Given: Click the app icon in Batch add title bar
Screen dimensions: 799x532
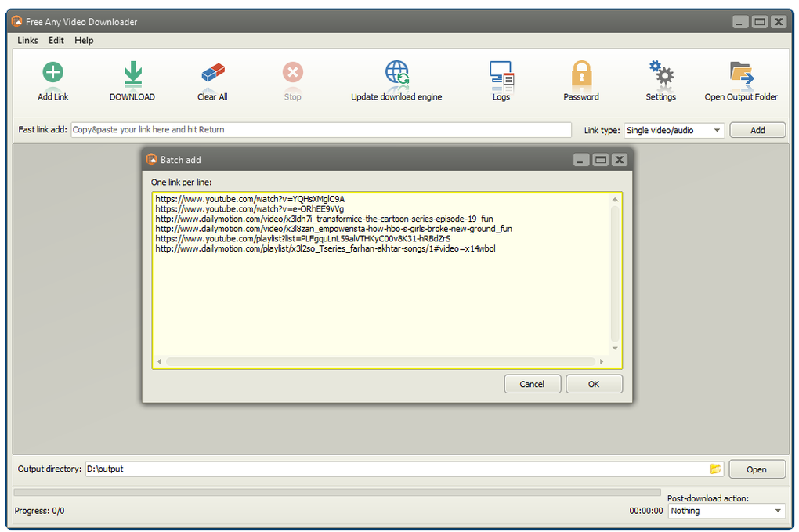Looking at the screenshot, I should click(151, 160).
